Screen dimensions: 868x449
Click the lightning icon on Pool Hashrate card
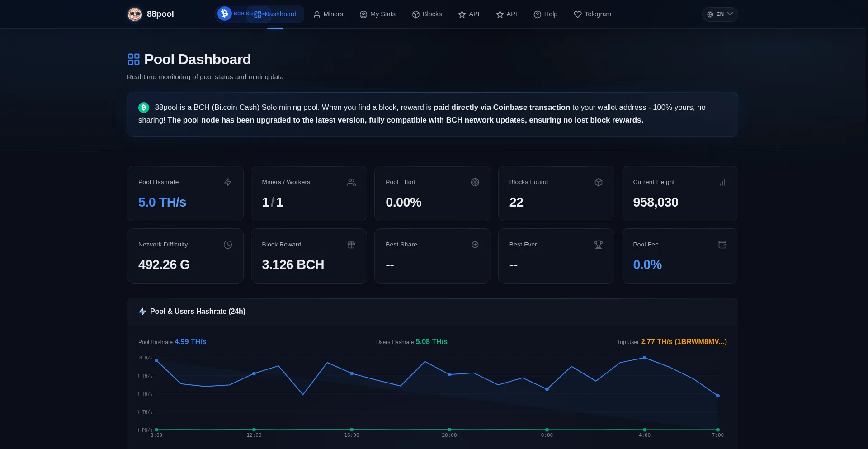228,182
